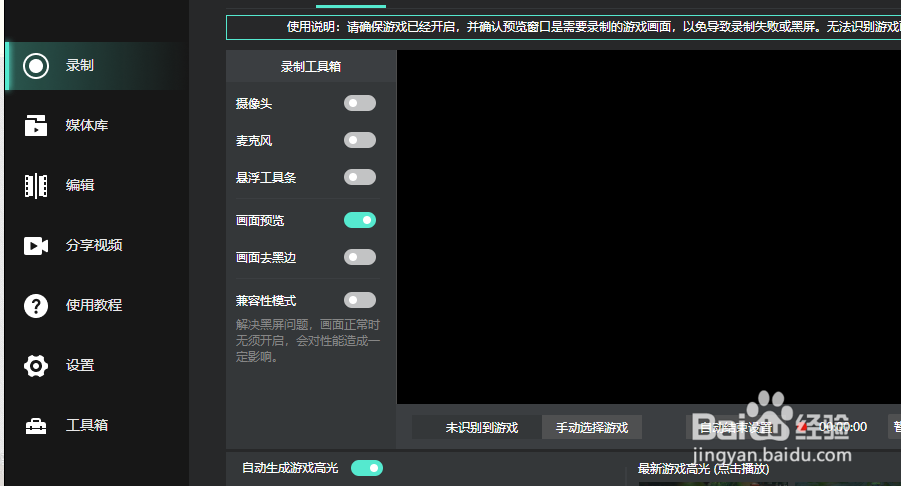This screenshot has width=901, height=486.
Task: Open the 工具箱 toolbox briefcase icon
Action: (x=36, y=426)
